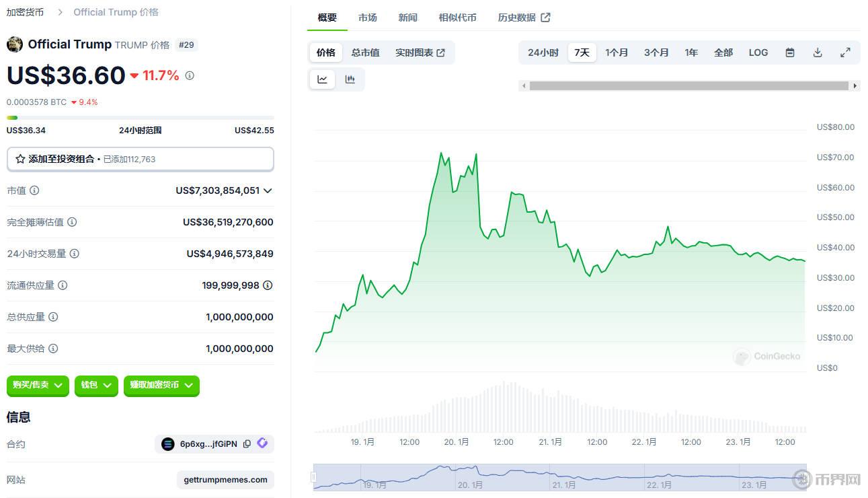Click the 24小时范围 price range bar
Image resolution: width=868 pixels, height=498 pixels.
(x=141, y=118)
